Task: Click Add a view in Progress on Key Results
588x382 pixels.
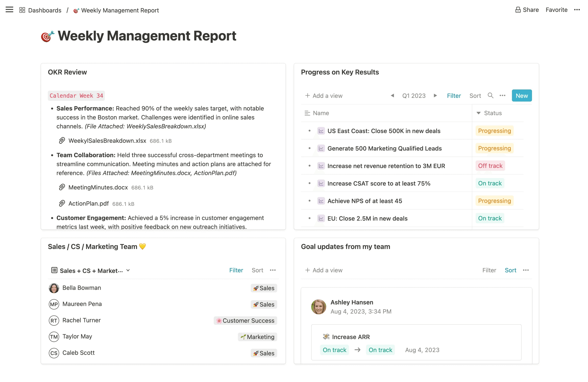Action: point(324,96)
